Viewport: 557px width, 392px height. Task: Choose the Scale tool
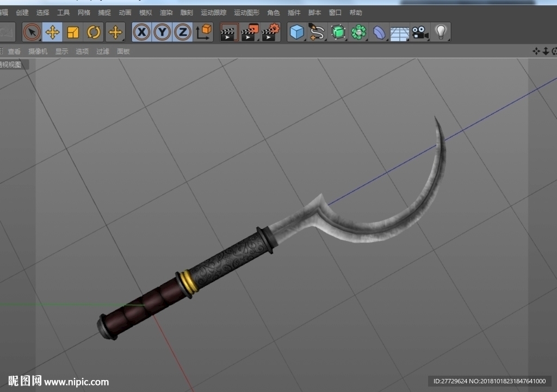(x=73, y=32)
